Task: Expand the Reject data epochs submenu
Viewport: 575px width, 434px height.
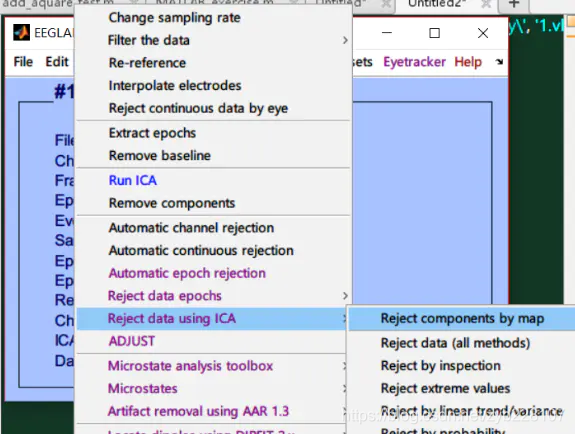Action: click(x=213, y=296)
